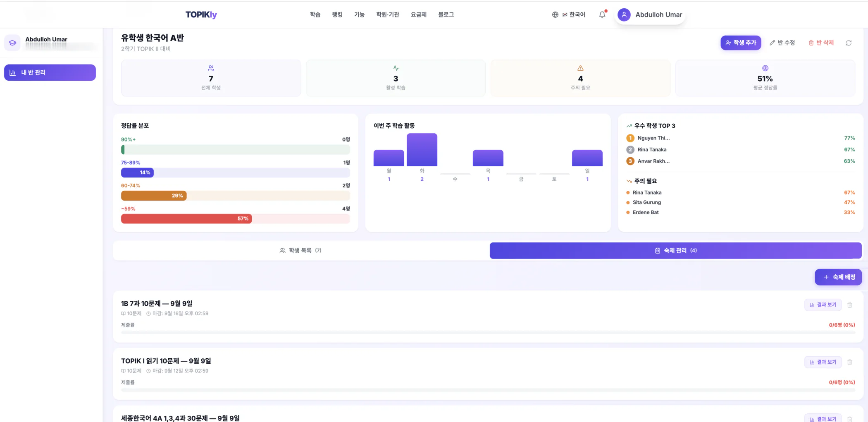Click Sunday's bar in the weekly activity chart

[587, 158]
